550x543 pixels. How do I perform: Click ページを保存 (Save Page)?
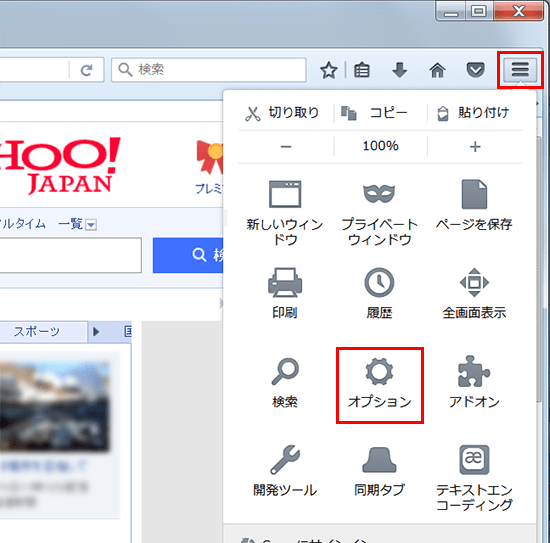474,205
